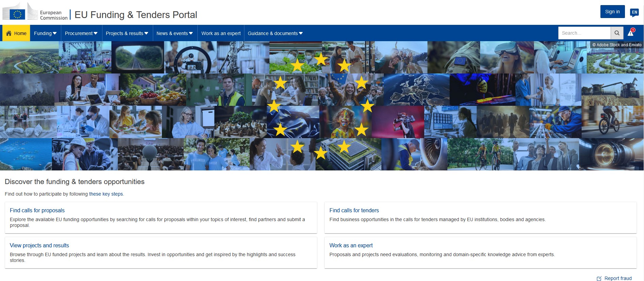The image size is (644, 281).
Task: Expand the Procurement dropdown menu
Action: pyautogui.click(x=81, y=33)
